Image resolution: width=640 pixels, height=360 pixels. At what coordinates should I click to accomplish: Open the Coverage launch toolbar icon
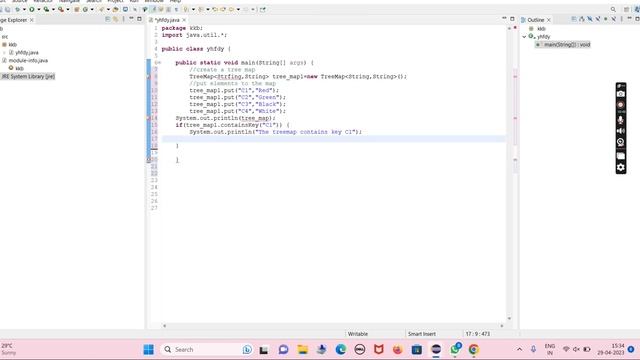click(x=46, y=9)
